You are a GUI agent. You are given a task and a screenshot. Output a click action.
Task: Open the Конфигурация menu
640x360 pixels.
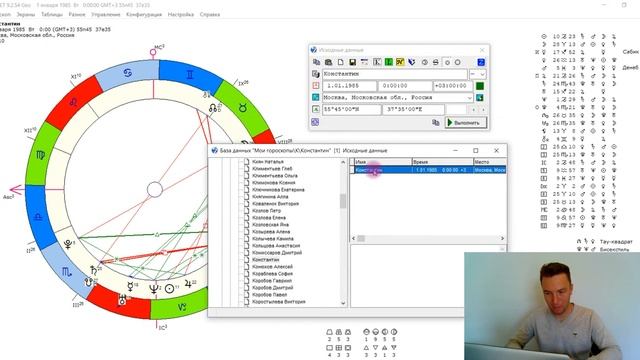pos(144,14)
